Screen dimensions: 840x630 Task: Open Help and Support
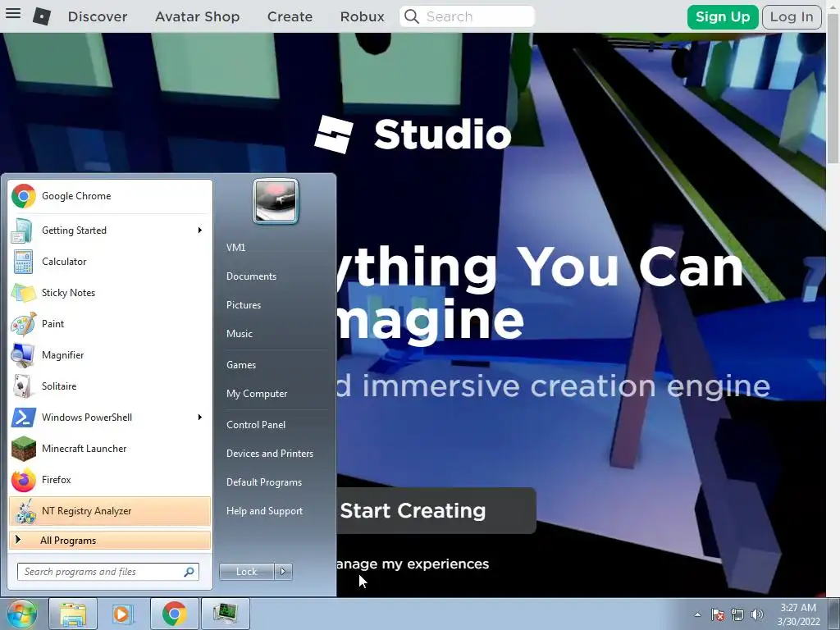click(264, 511)
